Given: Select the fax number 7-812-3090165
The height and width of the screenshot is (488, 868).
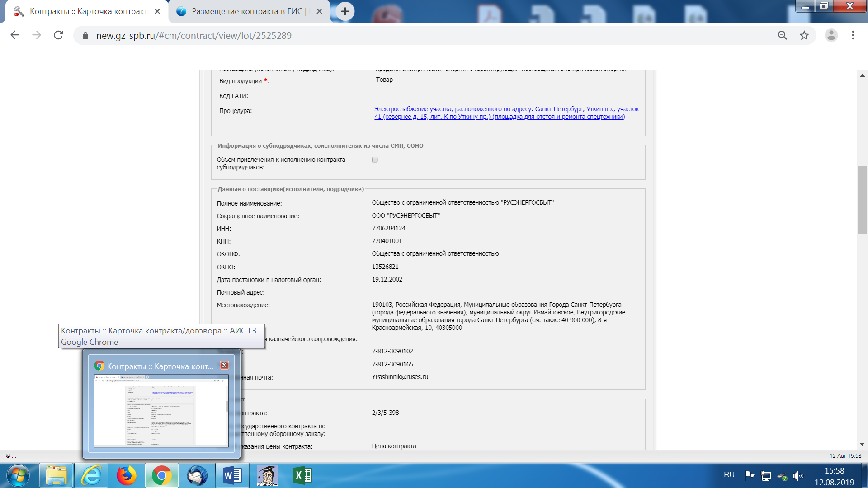Looking at the screenshot, I should point(392,364).
